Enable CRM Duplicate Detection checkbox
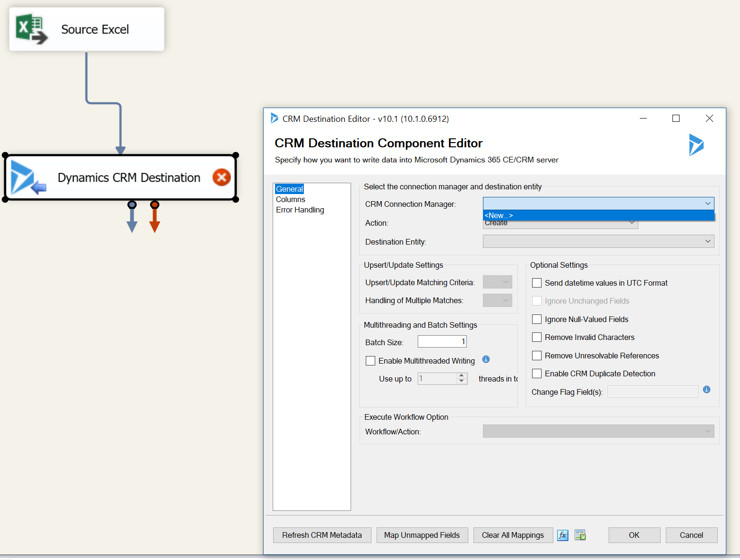 click(x=537, y=373)
